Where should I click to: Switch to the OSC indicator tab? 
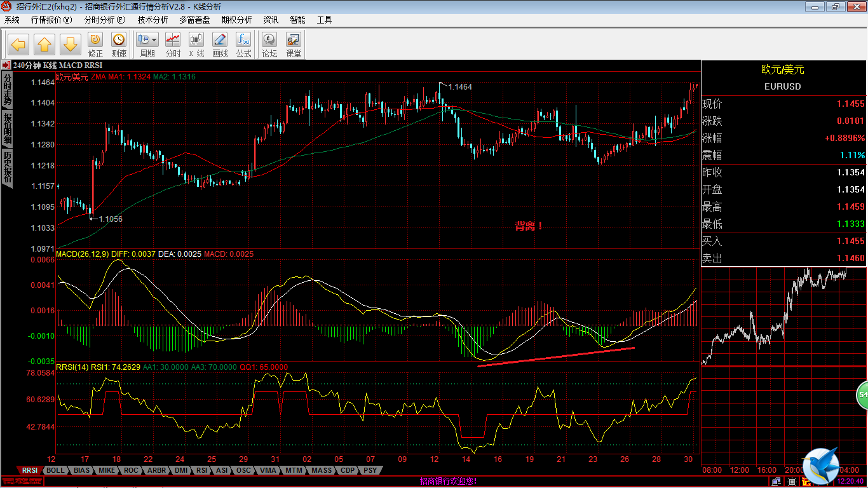point(243,470)
